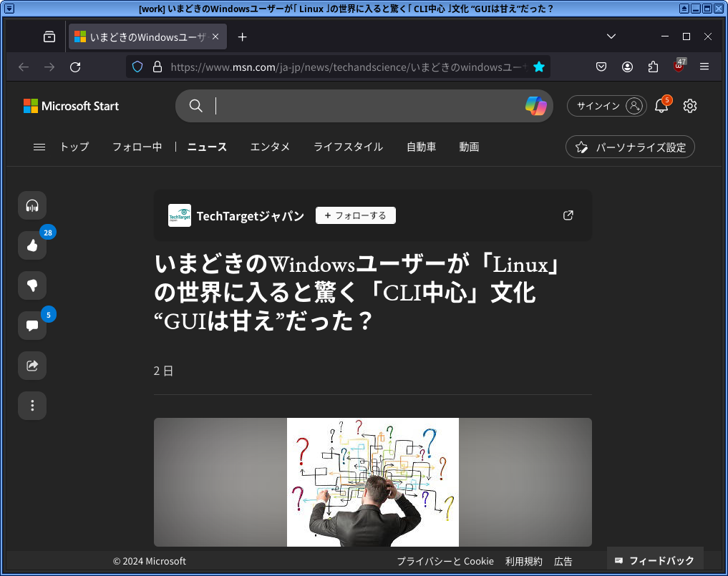
Task: Open the Firefox application hamburger menu
Action: [x=704, y=67]
